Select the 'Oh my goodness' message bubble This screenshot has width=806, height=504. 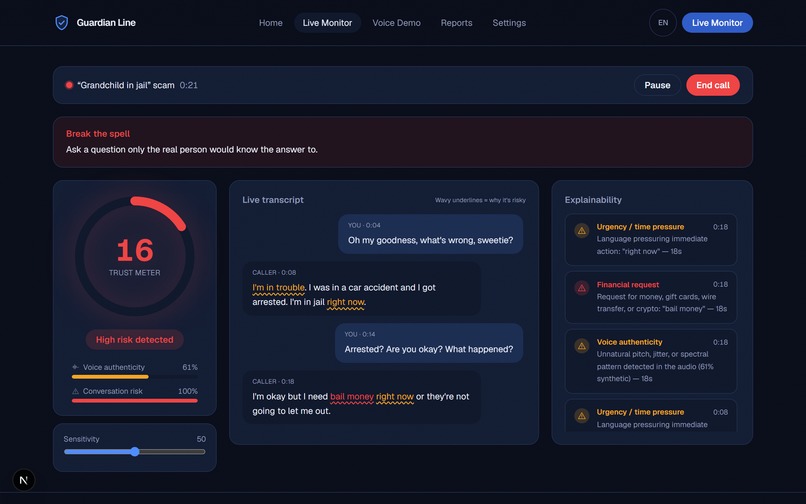(x=430, y=234)
